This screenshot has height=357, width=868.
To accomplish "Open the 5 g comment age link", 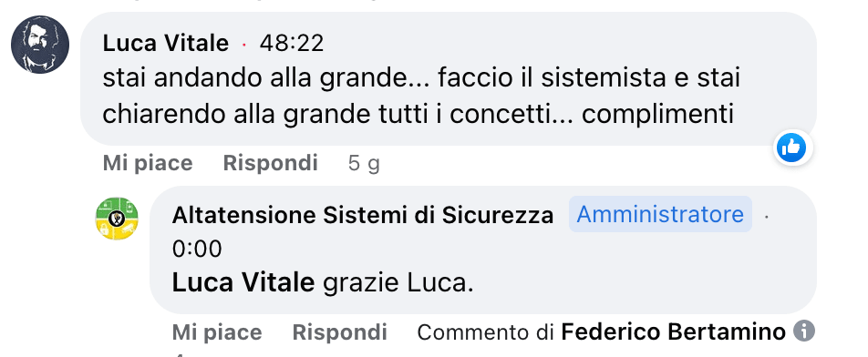I will (x=364, y=164).
